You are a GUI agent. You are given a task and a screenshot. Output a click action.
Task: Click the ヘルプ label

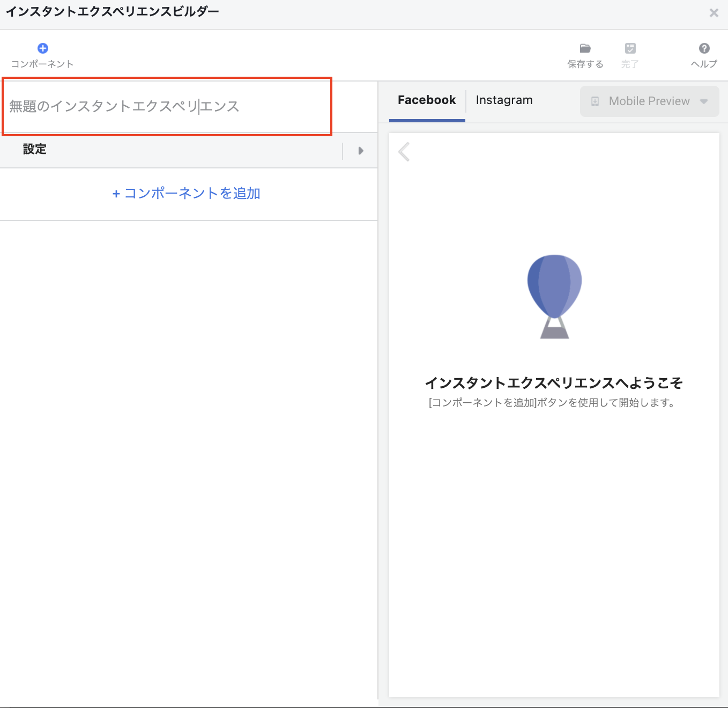[704, 64]
